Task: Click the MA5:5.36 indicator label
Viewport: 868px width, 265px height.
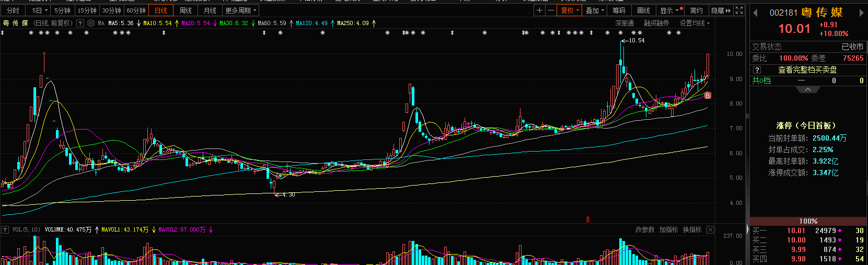Action: [121, 23]
